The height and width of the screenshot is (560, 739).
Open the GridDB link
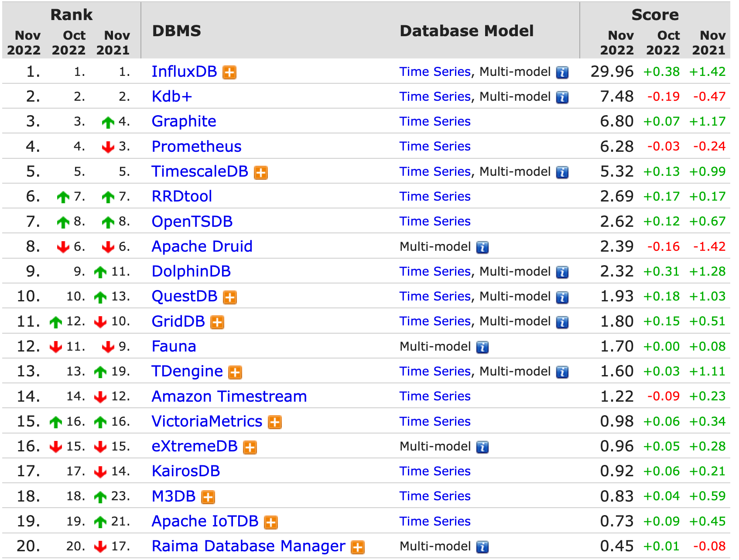[178, 321]
